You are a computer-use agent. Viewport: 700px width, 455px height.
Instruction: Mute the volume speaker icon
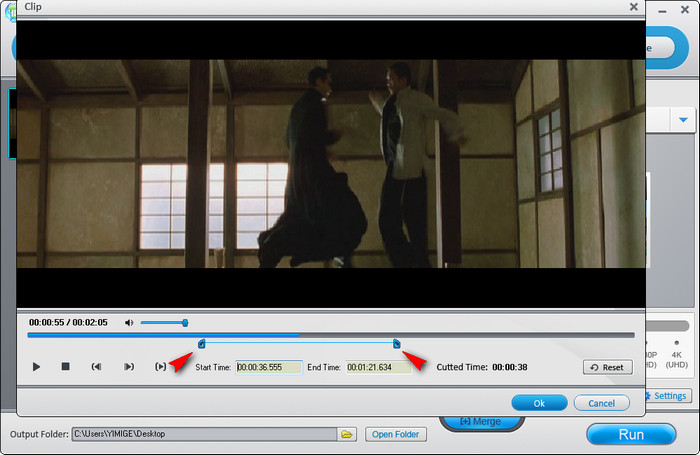pos(129,323)
